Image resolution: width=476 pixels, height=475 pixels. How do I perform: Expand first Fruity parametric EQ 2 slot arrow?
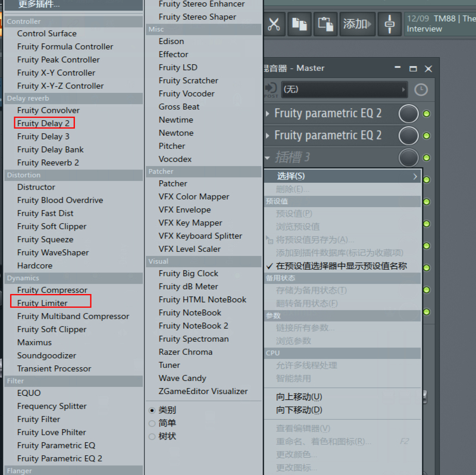point(267,114)
